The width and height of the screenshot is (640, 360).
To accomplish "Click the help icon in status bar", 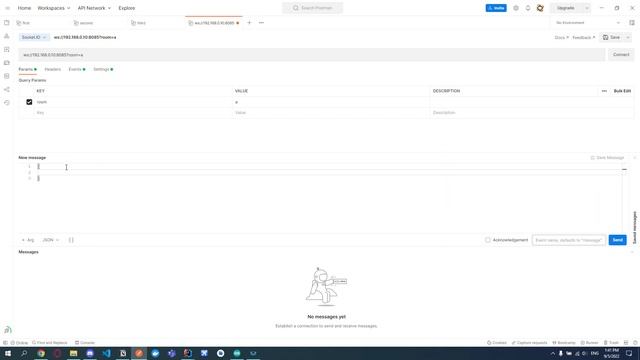I will click(x=635, y=343).
